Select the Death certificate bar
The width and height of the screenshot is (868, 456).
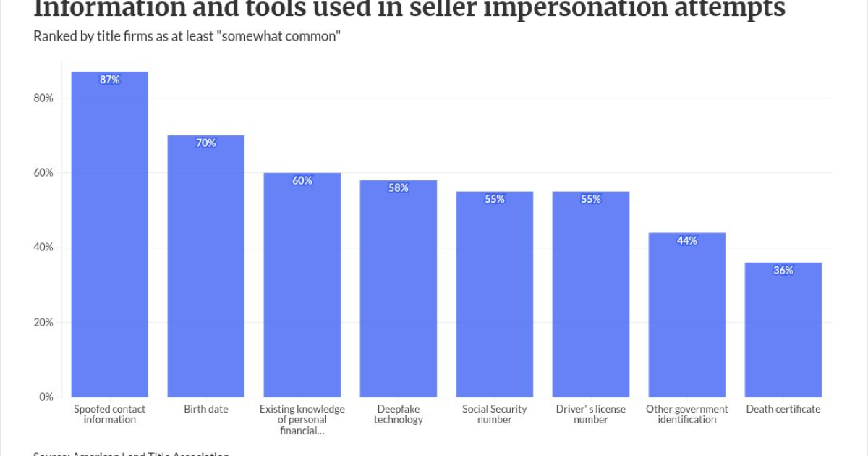coord(783,329)
